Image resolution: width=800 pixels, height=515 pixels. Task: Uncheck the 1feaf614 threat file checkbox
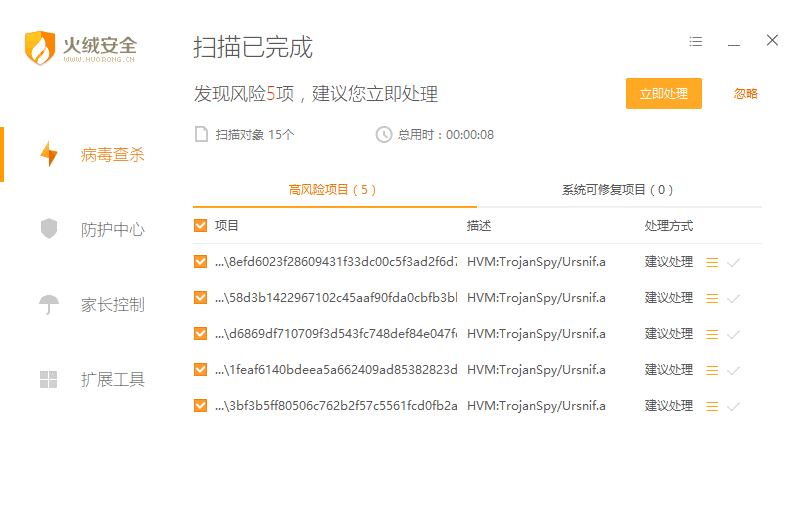201,370
